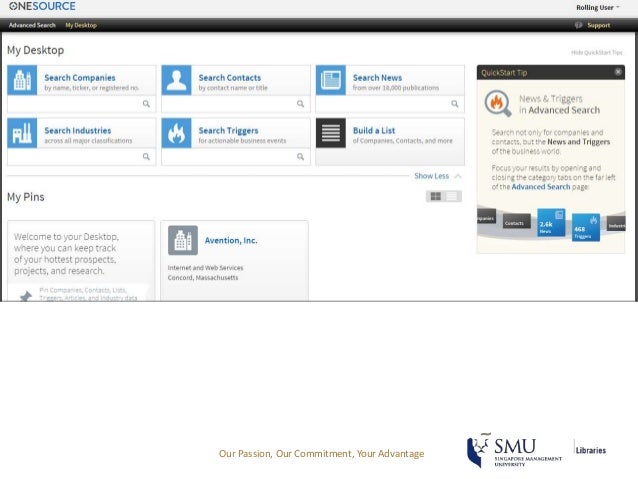Click the Avention, Inc. company building icon
This screenshot has width=638, height=479.
point(183,240)
